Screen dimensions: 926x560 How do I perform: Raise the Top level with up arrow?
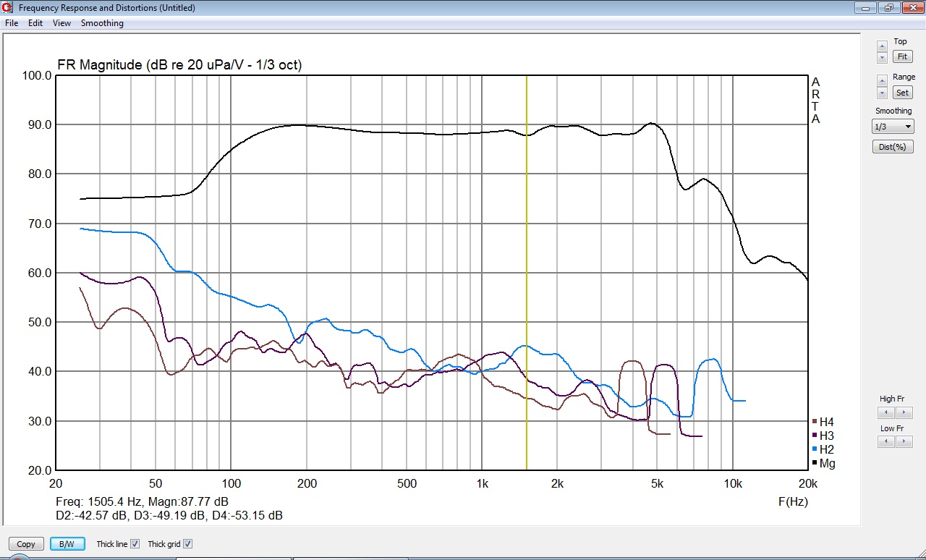click(882, 46)
